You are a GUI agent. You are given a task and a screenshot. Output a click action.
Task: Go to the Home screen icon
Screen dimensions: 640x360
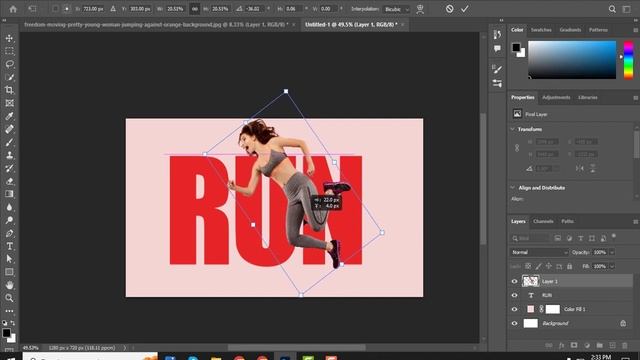pos(13,9)
